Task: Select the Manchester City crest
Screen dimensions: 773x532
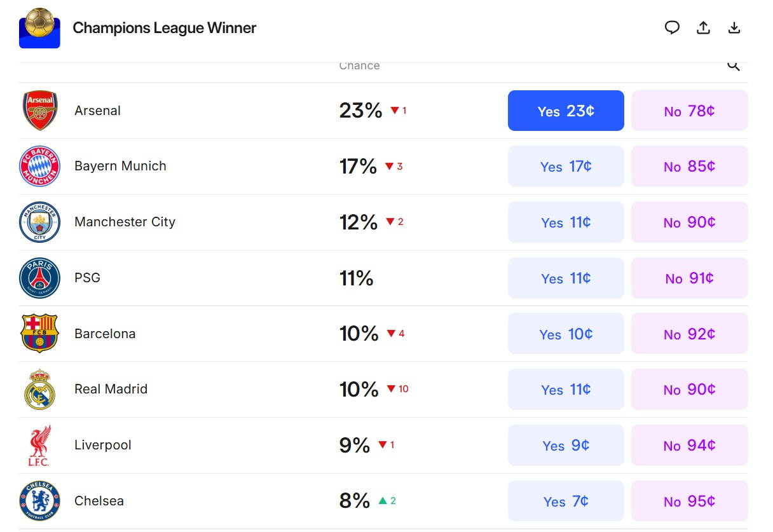Action: click(x=40, y=222)
